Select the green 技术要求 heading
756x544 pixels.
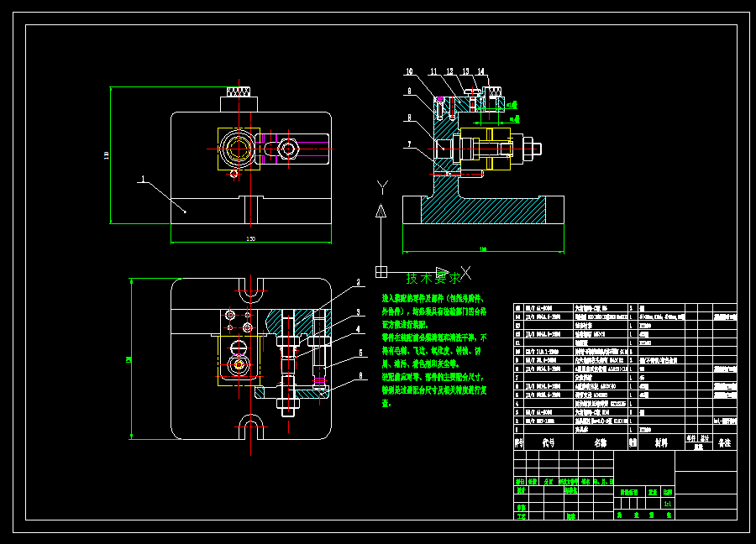click(433, 278)
